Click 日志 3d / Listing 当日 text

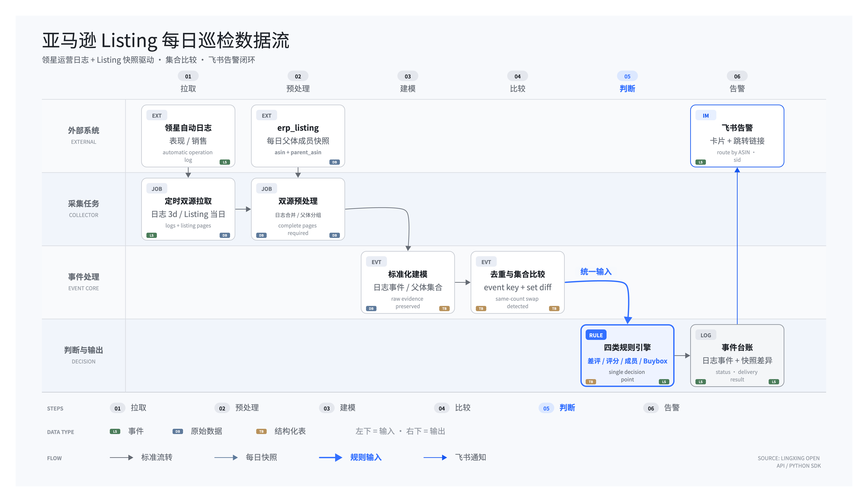pyautogui.click(x=188, y=214)
